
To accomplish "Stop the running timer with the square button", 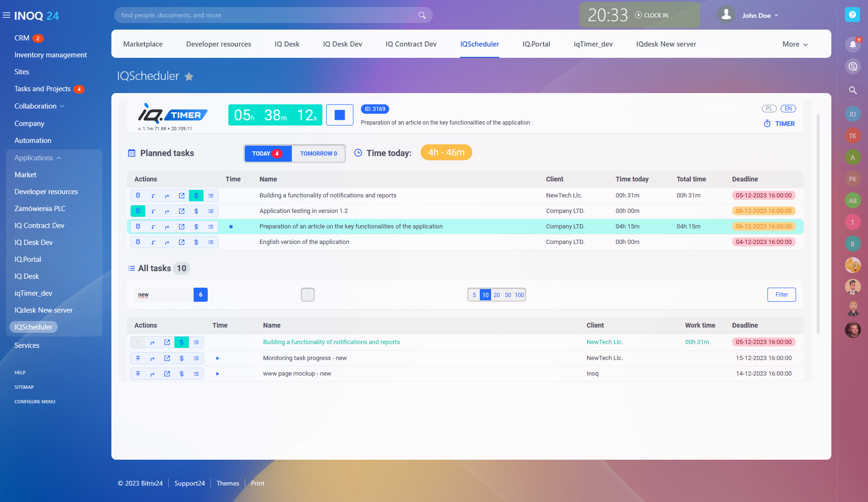I will [339, 115].
